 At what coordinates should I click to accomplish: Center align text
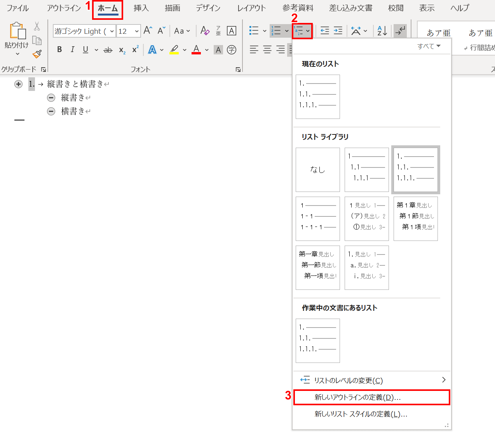pyautogui.click(x=267, y=49)
